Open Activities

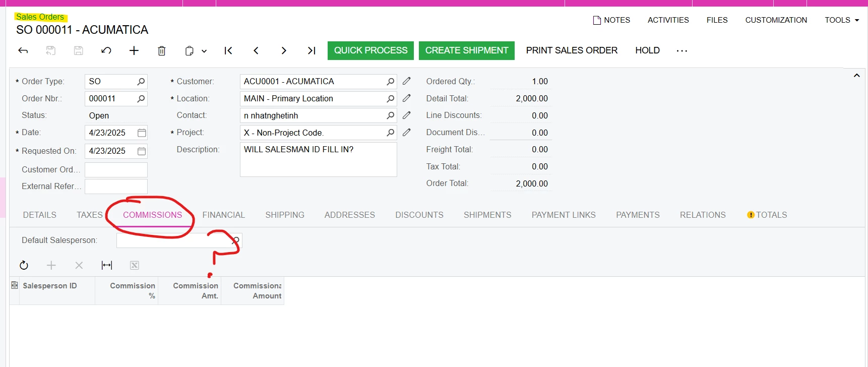(x=668, y=20)
